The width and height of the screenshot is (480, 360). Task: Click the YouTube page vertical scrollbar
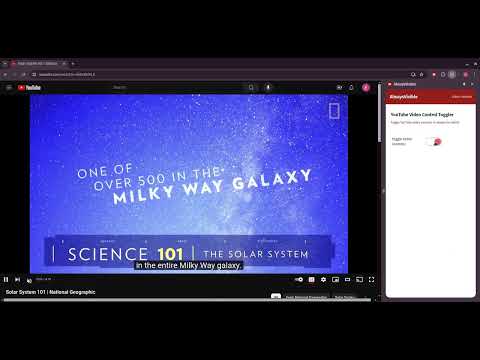(x=379, y=113)
